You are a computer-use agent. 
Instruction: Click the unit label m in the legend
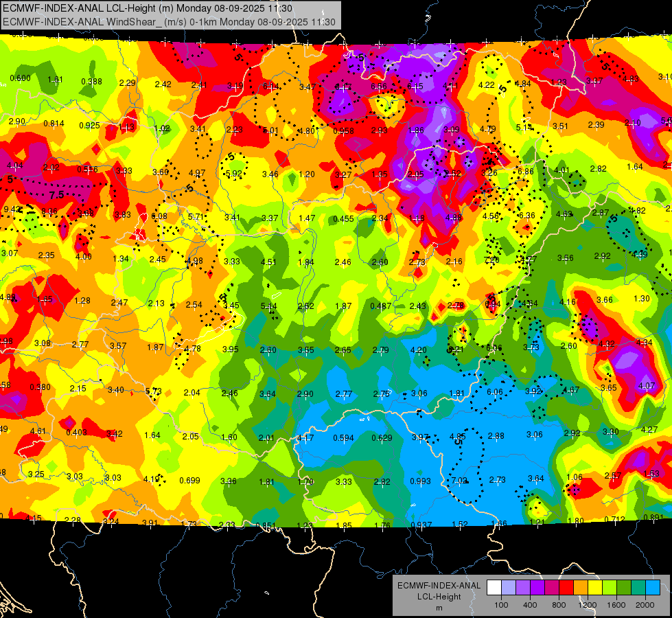[x=439, y=608]
